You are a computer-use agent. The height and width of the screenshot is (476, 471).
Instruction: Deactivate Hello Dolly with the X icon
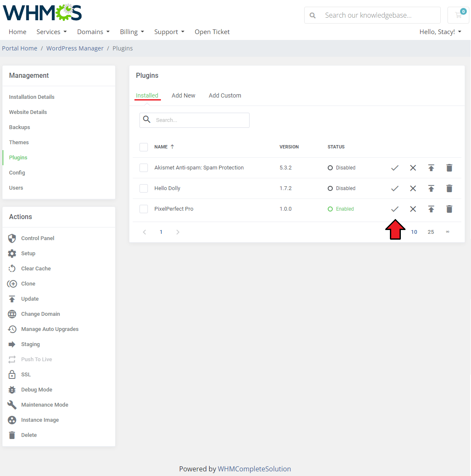(413, 188)
